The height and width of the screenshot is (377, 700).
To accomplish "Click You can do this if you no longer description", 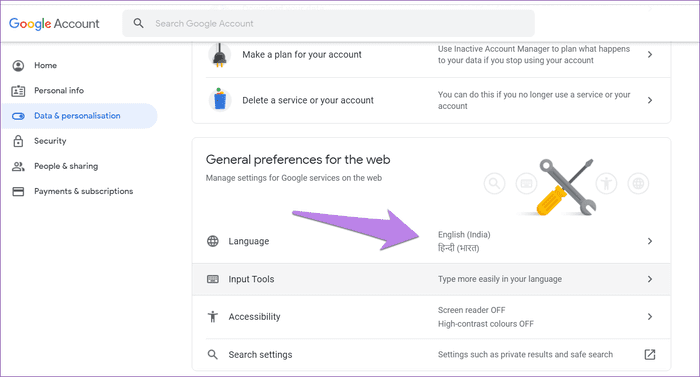I will pyautogui.click(x=534, y=100).
